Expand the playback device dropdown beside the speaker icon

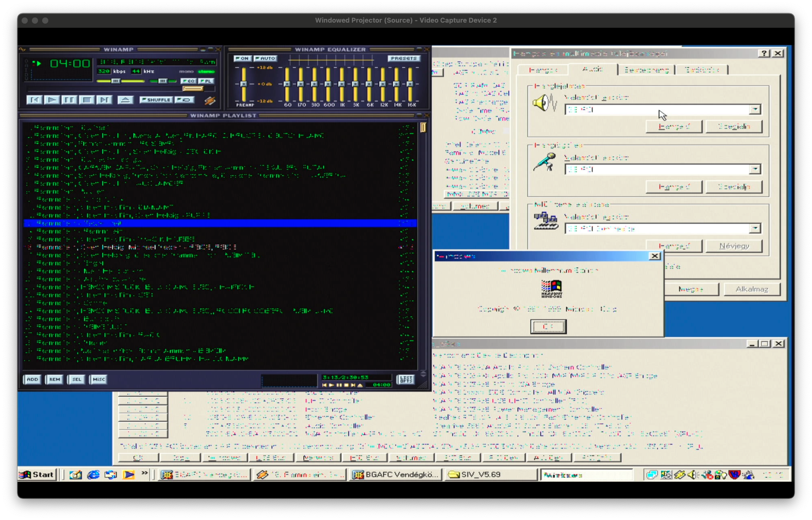754,109
